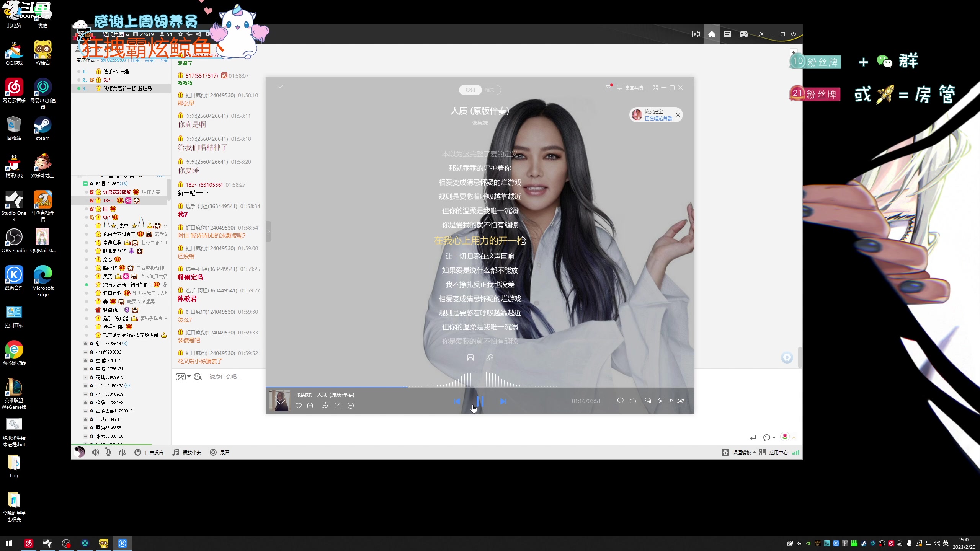Image resolution: width=980 pixels, height=551 pixels.
Task: Like the song with the heart icon
Action: (299, 406)
